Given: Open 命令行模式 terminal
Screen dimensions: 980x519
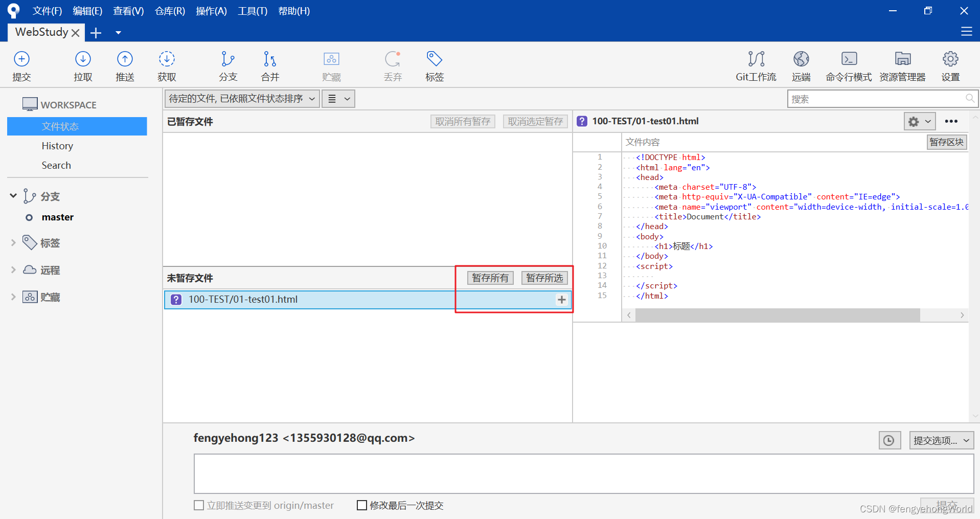Looking at the screenshot, I should pos(849,66).
